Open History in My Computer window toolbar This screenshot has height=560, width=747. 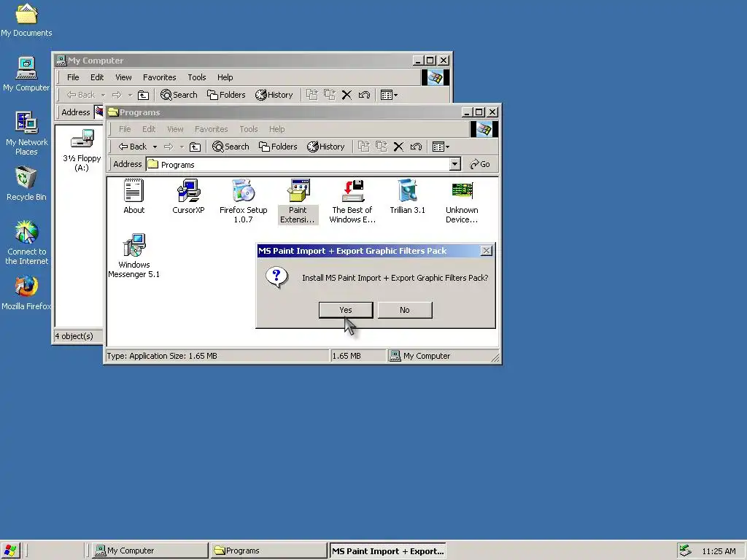(x=274, y=95)
